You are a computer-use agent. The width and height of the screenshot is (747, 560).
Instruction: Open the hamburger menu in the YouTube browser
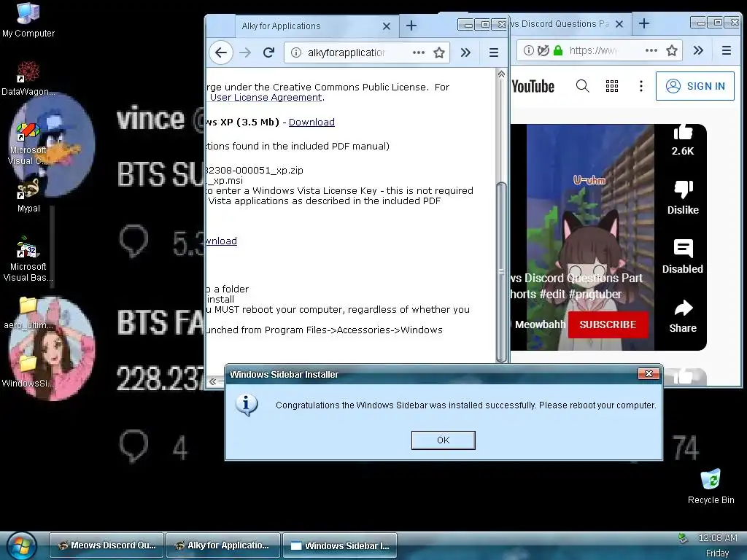pyautogui.click(x=726, y=50)
